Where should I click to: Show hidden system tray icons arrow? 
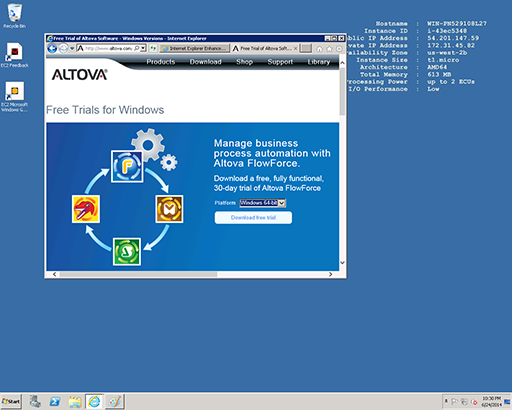(x=446, y=401)
